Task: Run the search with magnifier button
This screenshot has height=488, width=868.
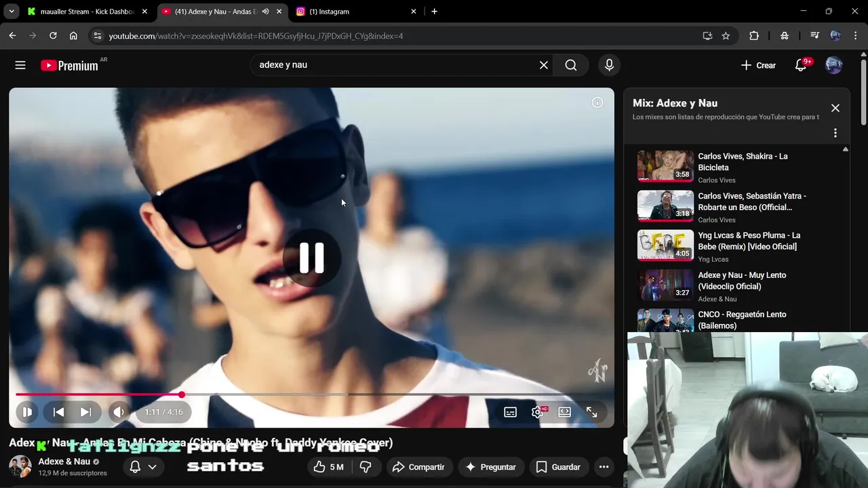Action: tap(571, 65)
